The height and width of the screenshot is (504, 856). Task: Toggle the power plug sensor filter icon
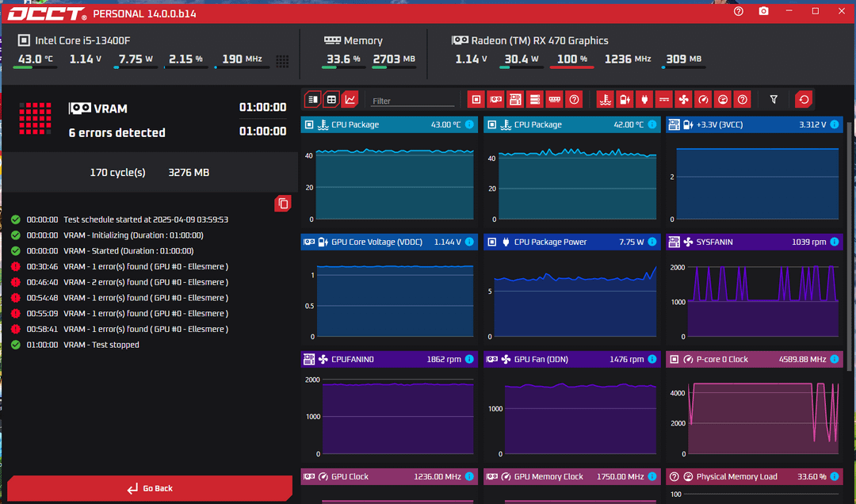tap(644, 99)
